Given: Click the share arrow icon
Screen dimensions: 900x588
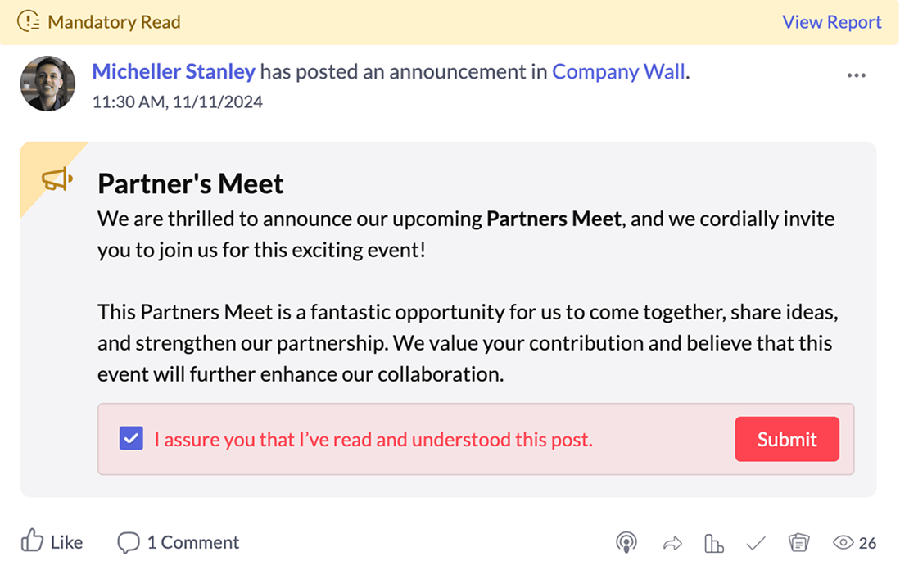Looking at the screenshot, I should pyautogui.click(x=672, y=543).
